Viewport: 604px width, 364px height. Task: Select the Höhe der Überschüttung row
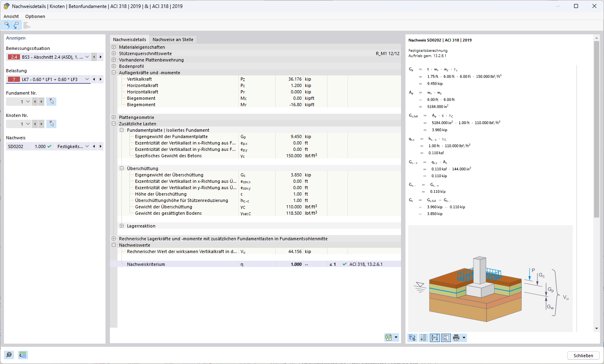(x=259, y=194)
